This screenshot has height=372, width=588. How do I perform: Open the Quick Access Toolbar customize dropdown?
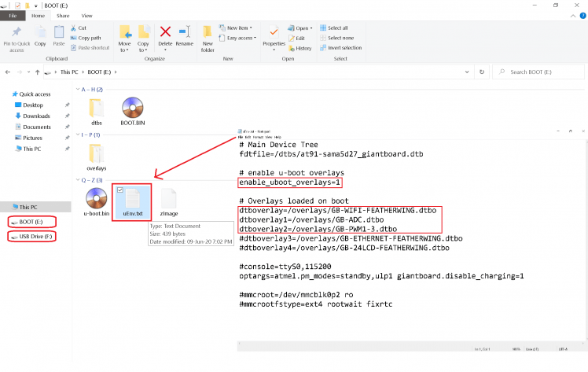36,6
